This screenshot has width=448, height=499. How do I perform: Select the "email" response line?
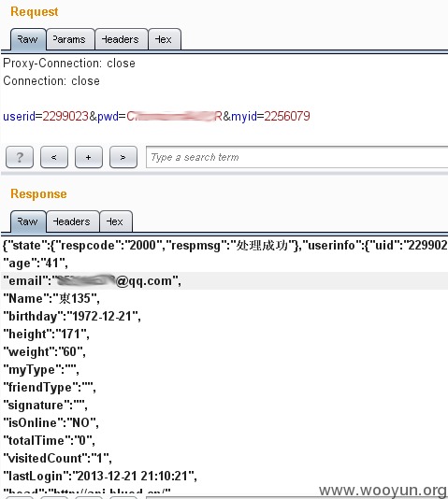point(92,281)
